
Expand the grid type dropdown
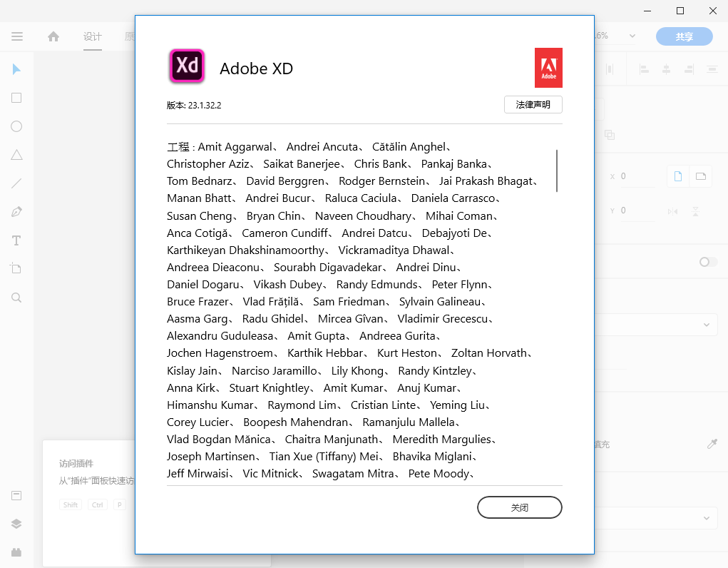click(706, 518)
